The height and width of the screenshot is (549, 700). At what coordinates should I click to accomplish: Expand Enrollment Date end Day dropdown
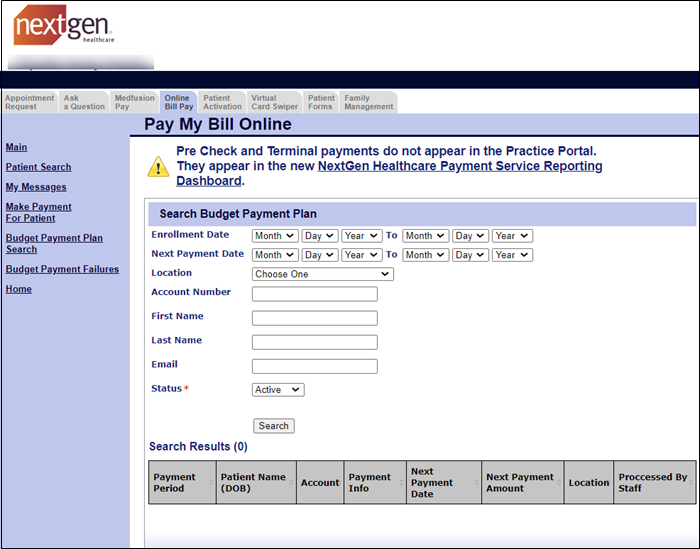pos(470,236)
